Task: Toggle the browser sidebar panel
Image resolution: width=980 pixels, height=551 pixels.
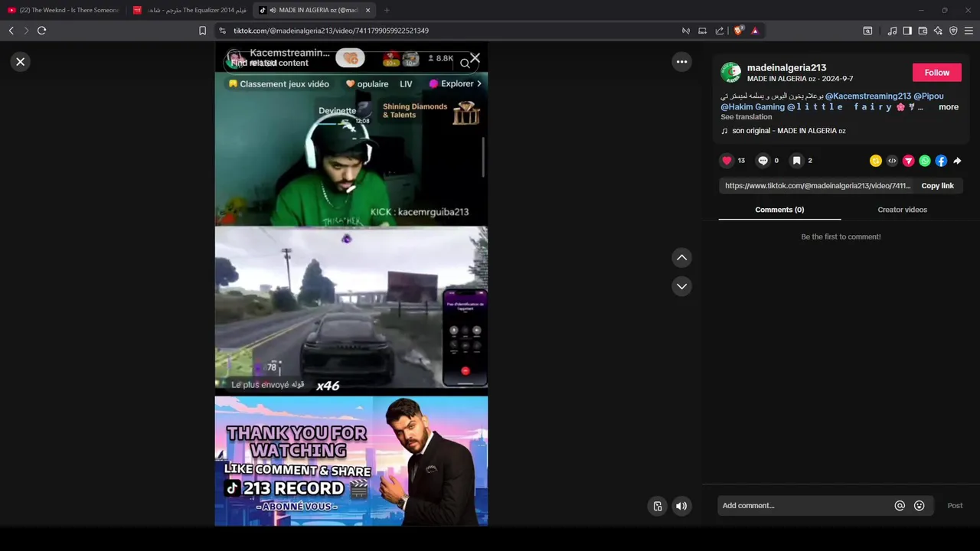Action: 907,31
